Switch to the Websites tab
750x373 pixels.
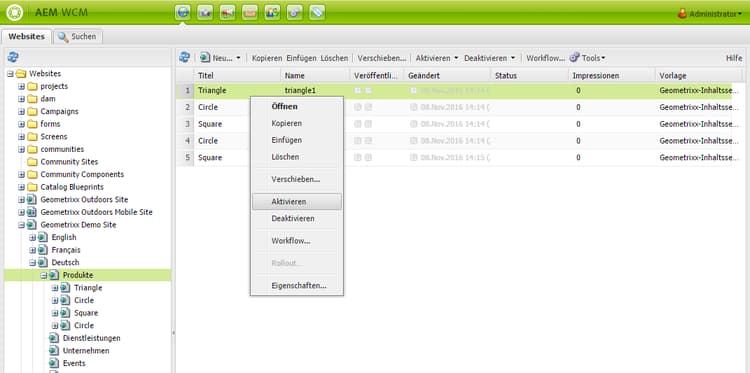click(26, 37)
